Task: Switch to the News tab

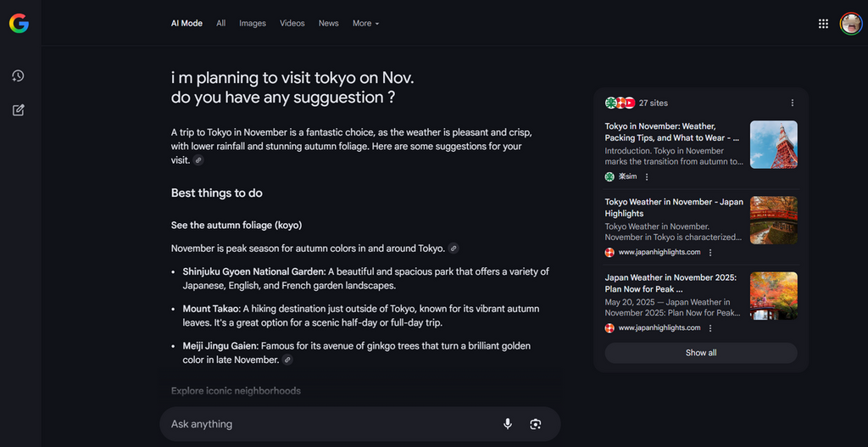Action: (328, 23)
